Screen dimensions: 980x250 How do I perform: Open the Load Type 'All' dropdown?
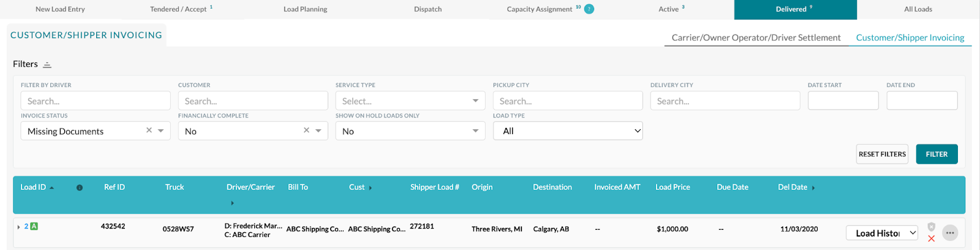point(568,131)
